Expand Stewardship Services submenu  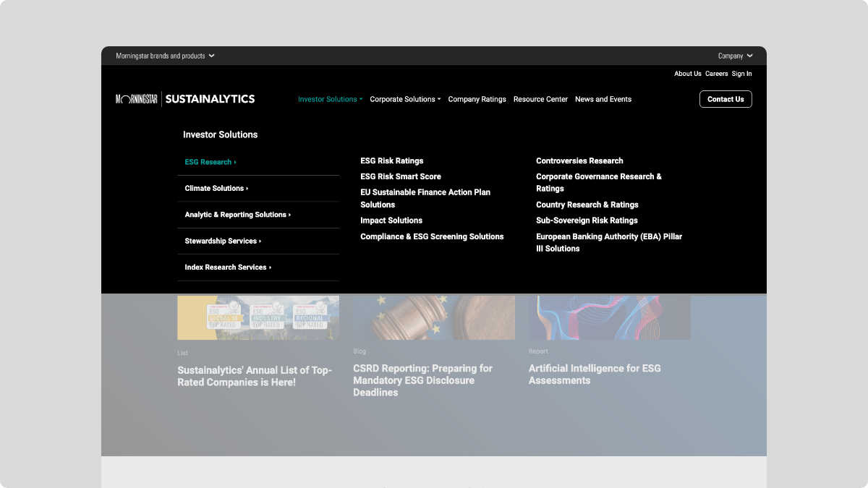258,241
